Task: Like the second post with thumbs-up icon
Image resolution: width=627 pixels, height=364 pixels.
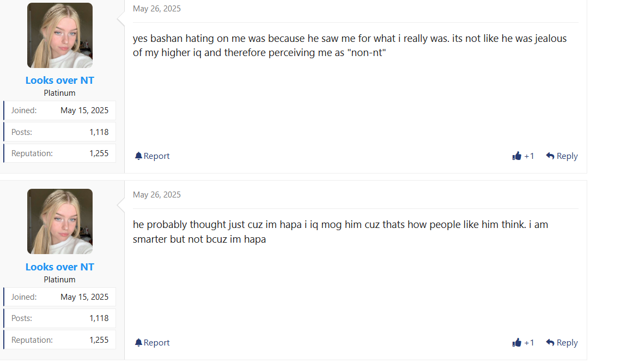Action: pyautogui.click(x=517, y=343)
